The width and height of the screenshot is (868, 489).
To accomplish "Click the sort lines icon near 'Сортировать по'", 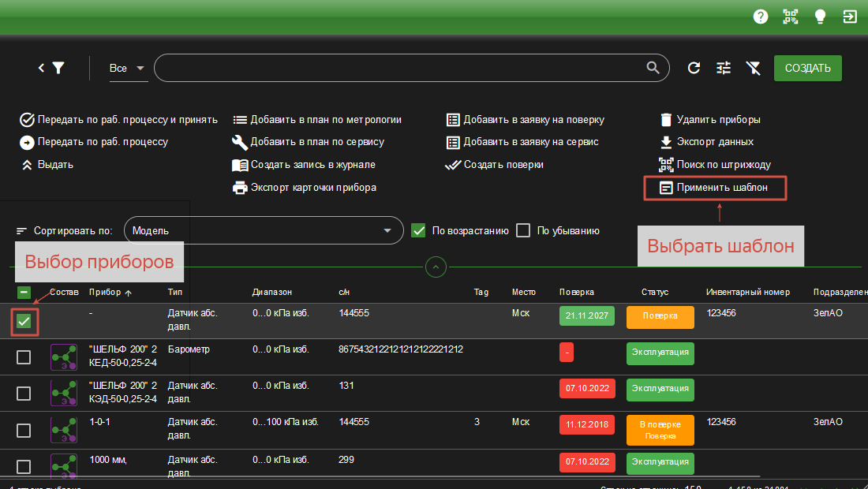I will [x=21, y=230].
